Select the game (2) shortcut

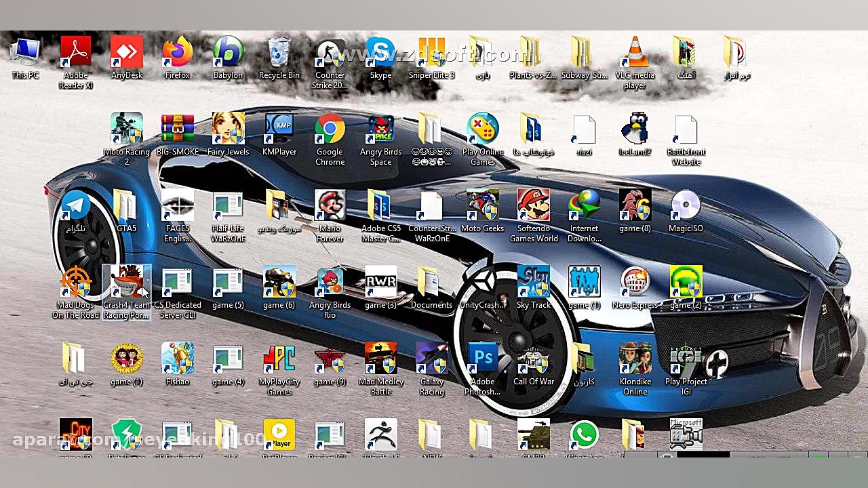[x=686, y=289]
